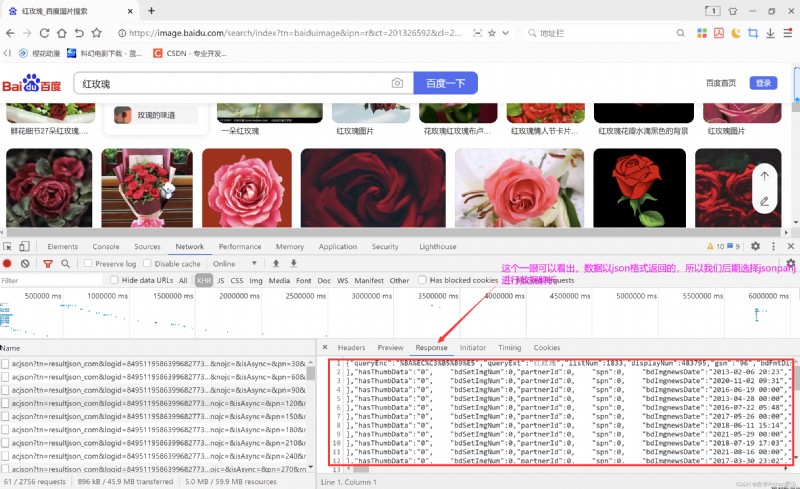Open the Sources tab
800x489 pixels.
147,247
